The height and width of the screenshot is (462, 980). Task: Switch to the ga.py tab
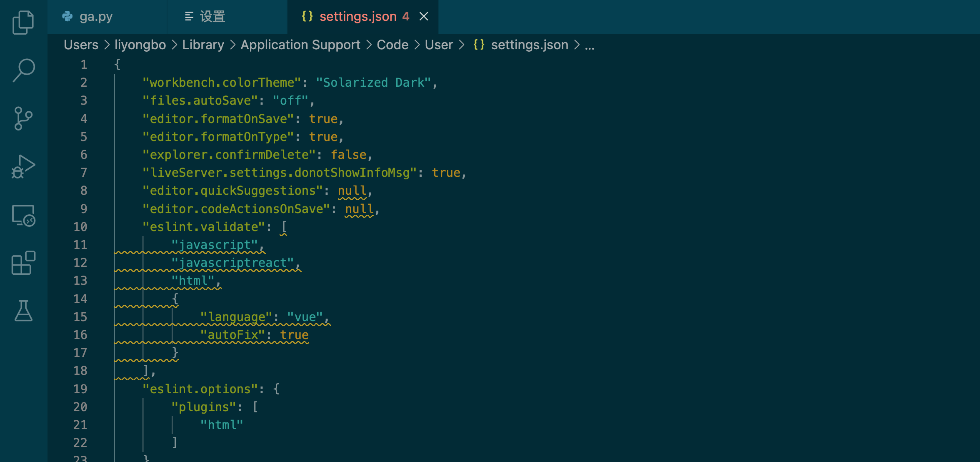[x=107, y=17]
